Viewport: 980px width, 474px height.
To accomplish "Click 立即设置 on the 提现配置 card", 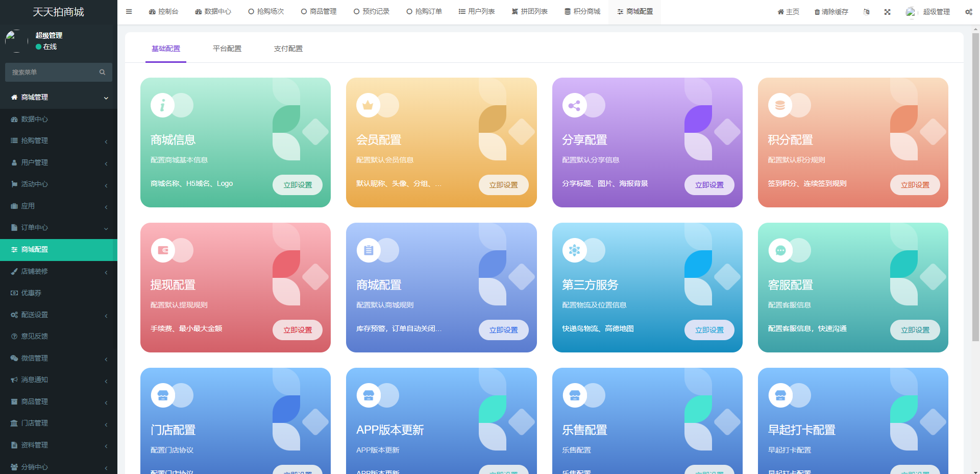I will [298, 330].
